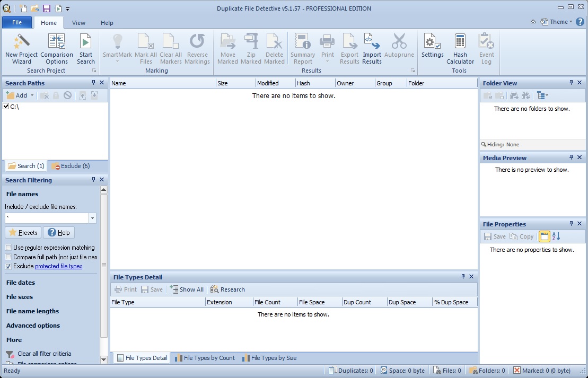This screenshot has height=378, width=588.
Task: Open the Summary Report
Action: pos(303,49)
